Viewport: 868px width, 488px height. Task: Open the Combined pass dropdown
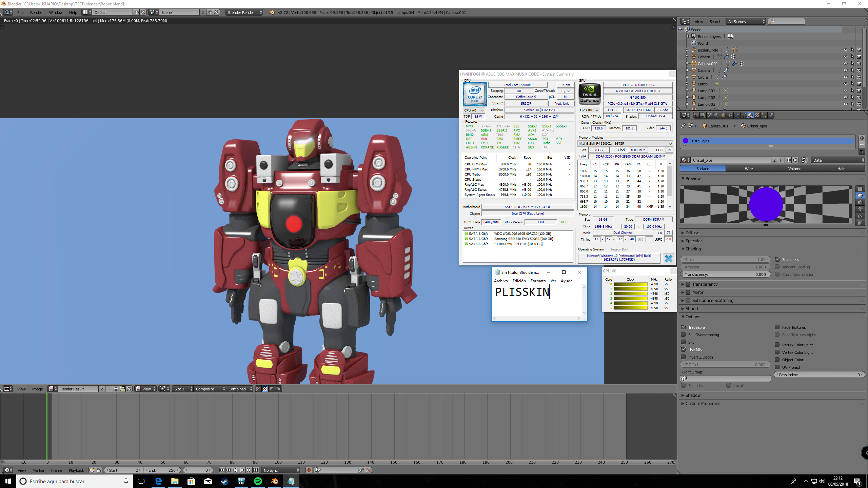click(240, 389)
